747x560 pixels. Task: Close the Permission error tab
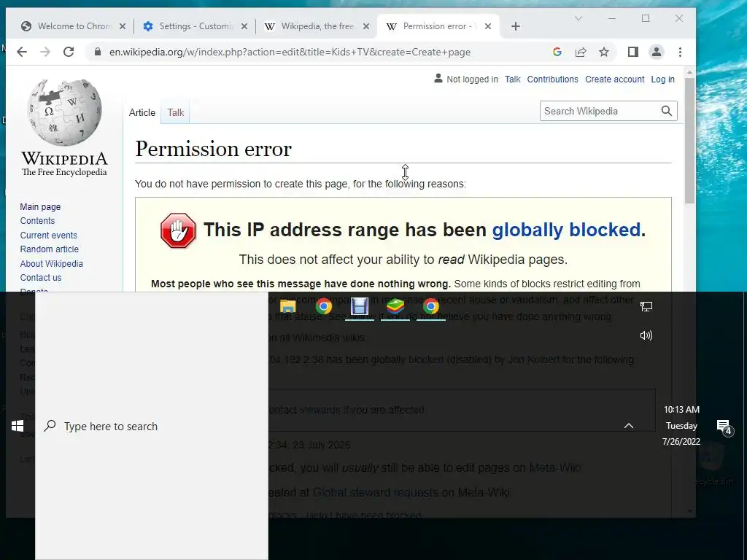point(488,26)
